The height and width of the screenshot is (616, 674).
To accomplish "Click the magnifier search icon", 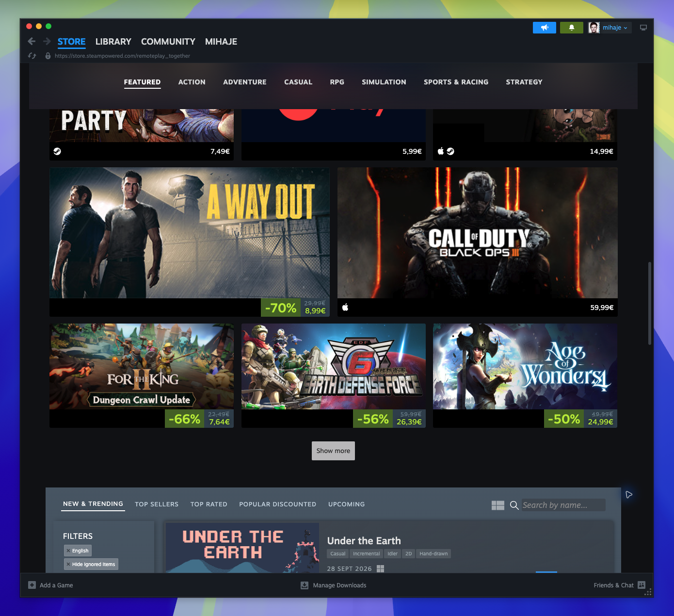I will point(514,505).
